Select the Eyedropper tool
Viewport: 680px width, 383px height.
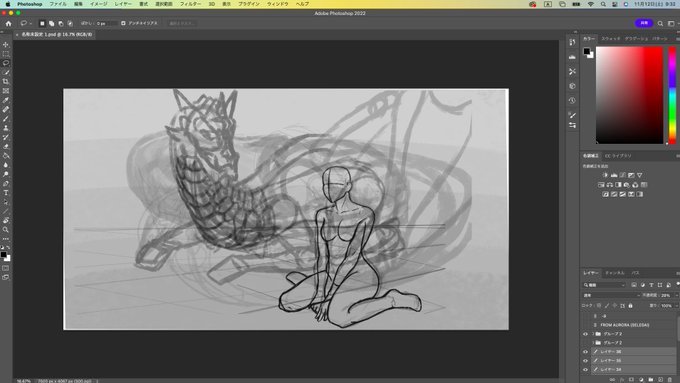click(x=6, y=100)
